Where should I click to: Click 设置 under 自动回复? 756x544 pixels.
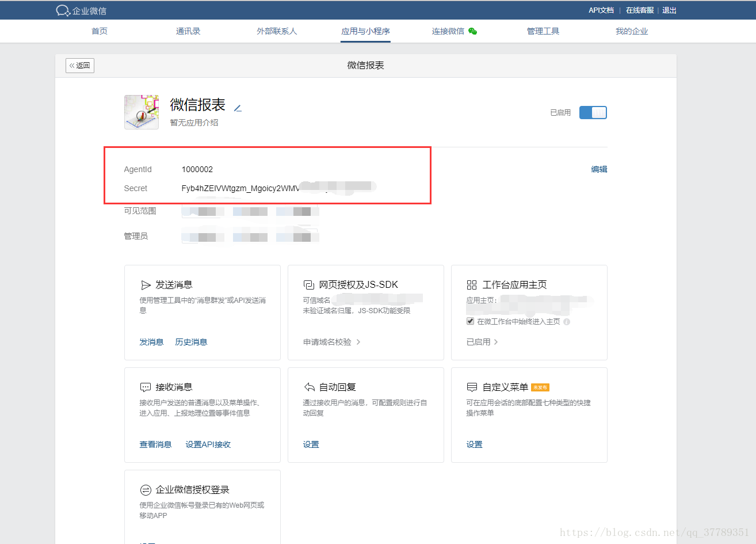311,444
